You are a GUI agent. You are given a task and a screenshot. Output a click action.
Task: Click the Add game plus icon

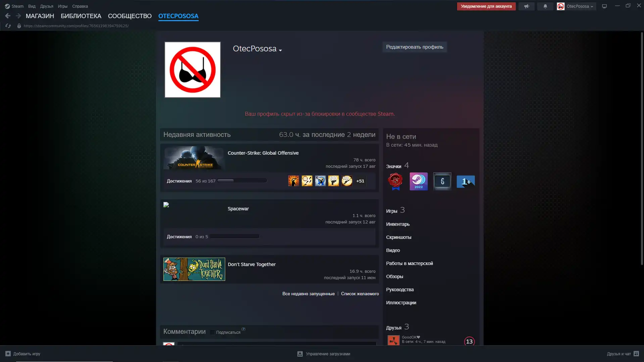pyautogui.click(x=8, y=354)
